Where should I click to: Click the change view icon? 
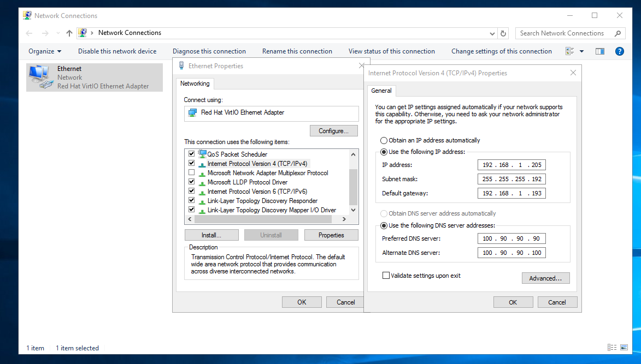pos(569,51)
